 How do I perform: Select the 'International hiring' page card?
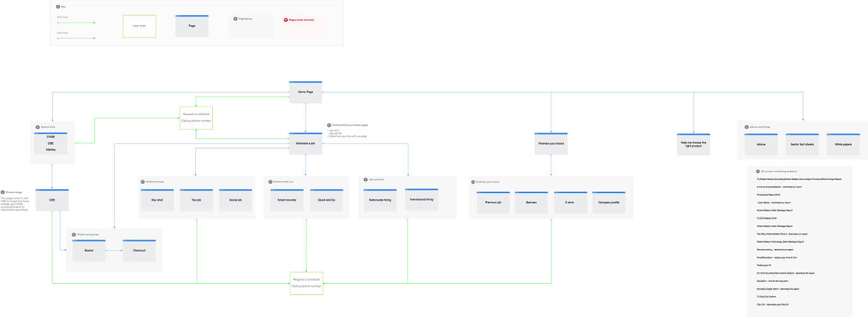[421, 199]
